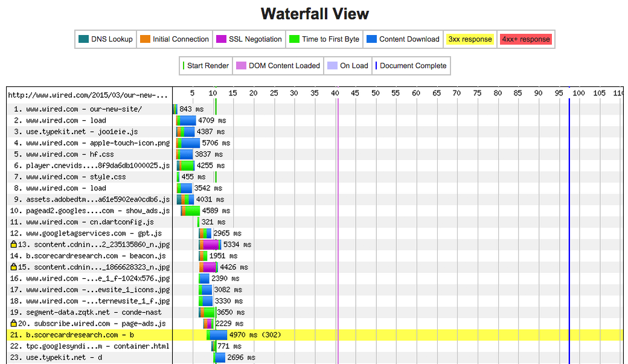Click the request bar beside 4709 ms
This screenshot has width=628, height=364.
click(x=186, y=120)
